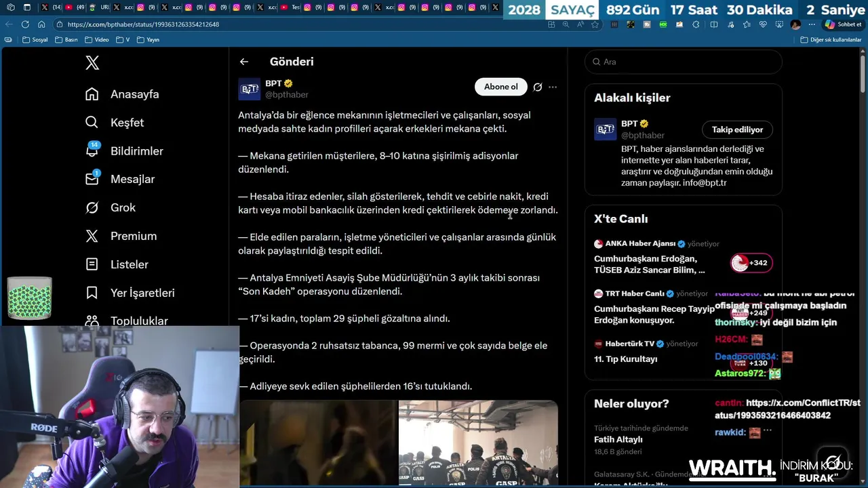Open Mesajlar envelope icon
The image size is (868, 488).
(92, 179)
